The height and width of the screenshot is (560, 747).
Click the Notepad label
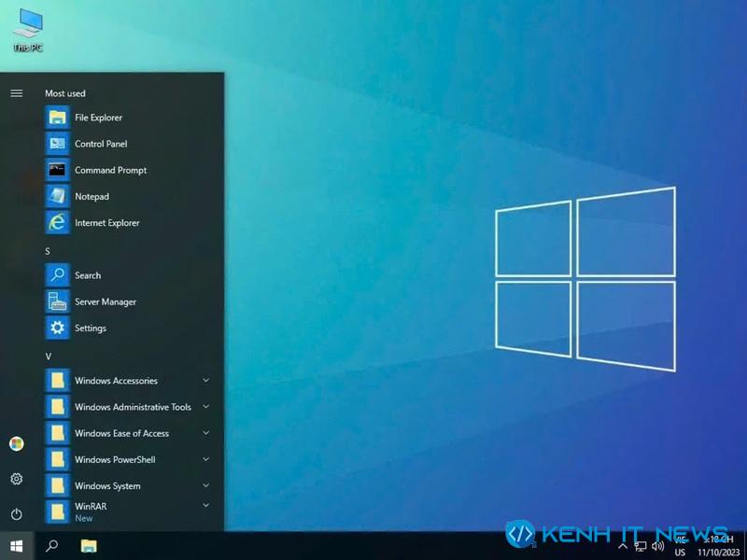coord(92,197)
